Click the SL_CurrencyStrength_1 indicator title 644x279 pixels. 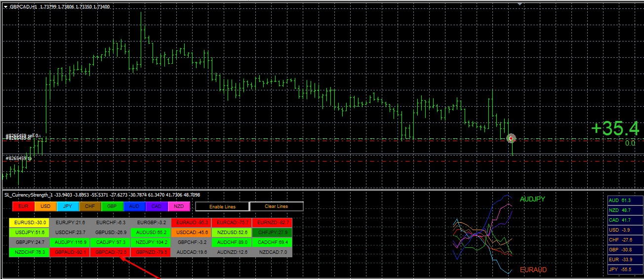coord(28,195)
